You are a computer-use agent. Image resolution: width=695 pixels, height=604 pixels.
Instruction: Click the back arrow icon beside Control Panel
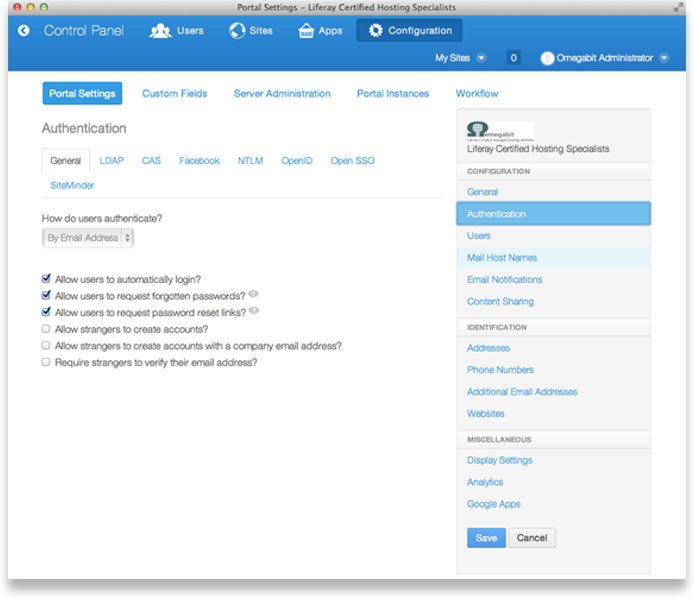[23, 31]
